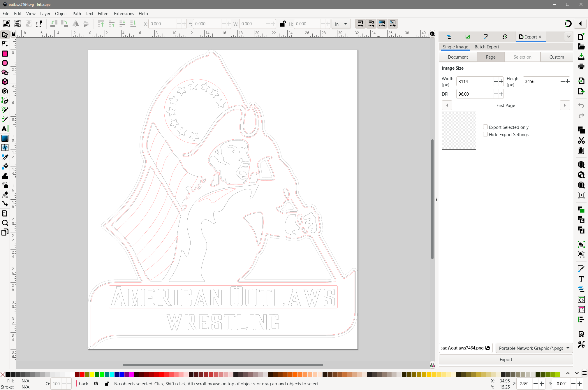
Task: Close the Export panel tab
Action: (540, 37)
